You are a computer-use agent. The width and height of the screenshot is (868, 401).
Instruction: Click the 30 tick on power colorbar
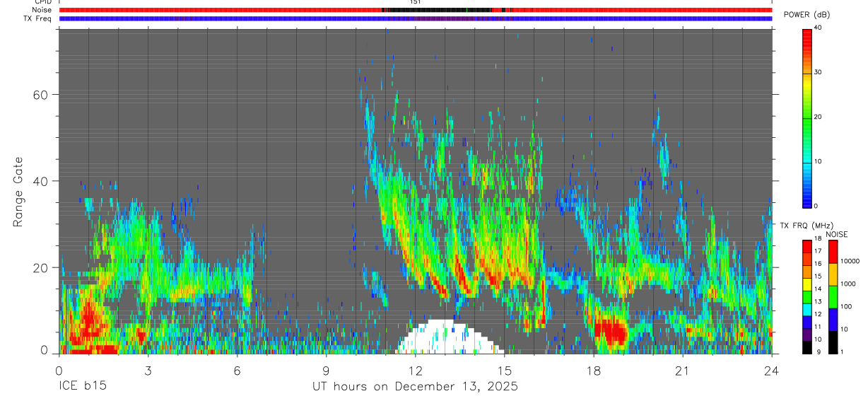click(x=818, y=73)
